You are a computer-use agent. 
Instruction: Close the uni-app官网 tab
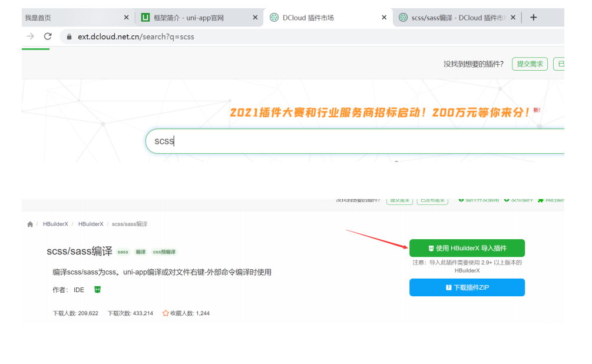255,17
